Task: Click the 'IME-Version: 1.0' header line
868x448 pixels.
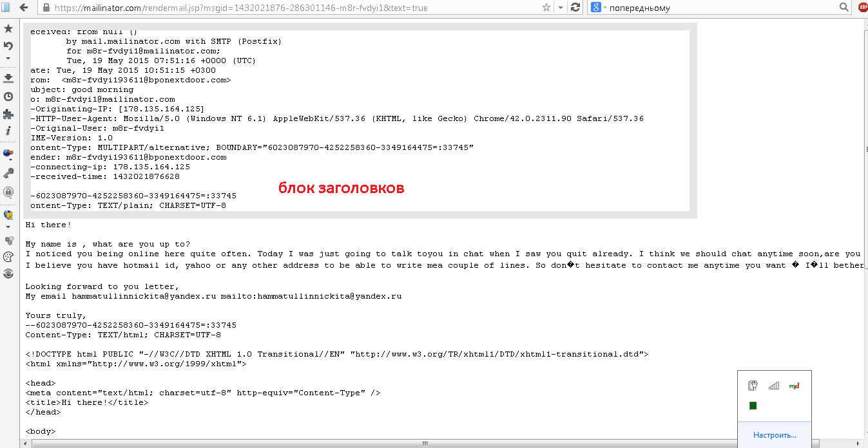Action: coord(72,138)
